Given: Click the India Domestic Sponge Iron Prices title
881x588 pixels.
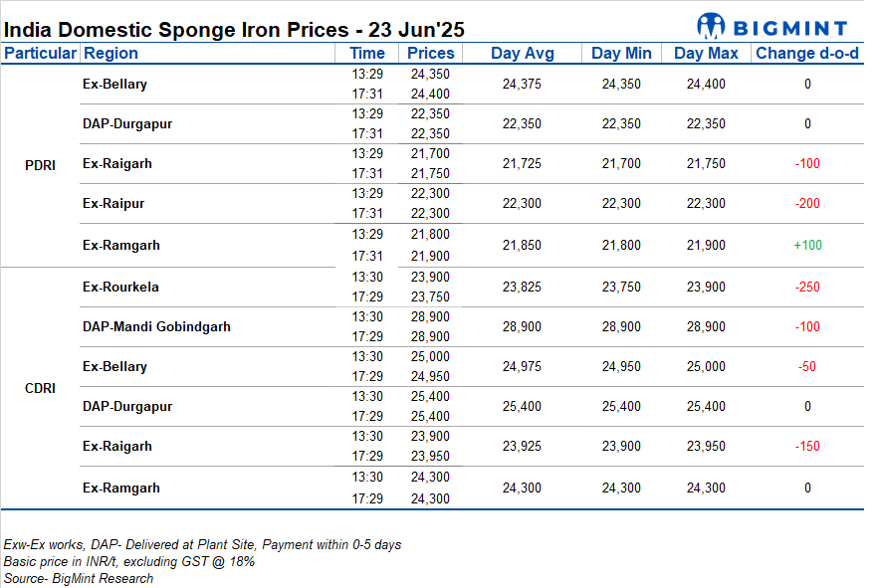Looking at the screenshot, I should [235, 27].
